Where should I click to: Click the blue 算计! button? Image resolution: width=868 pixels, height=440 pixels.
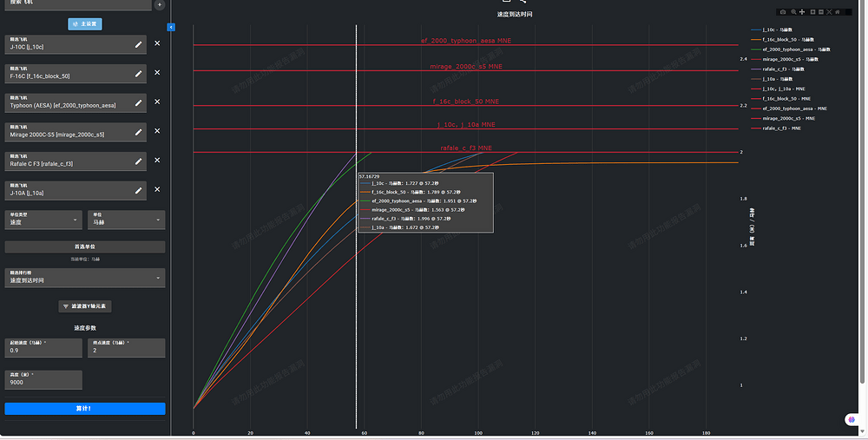85,409
